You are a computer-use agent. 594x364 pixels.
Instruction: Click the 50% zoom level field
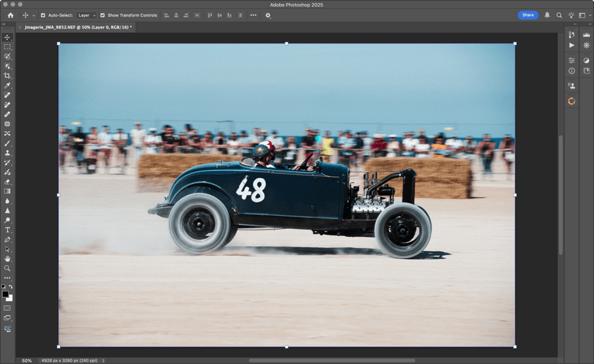[26, 361]
